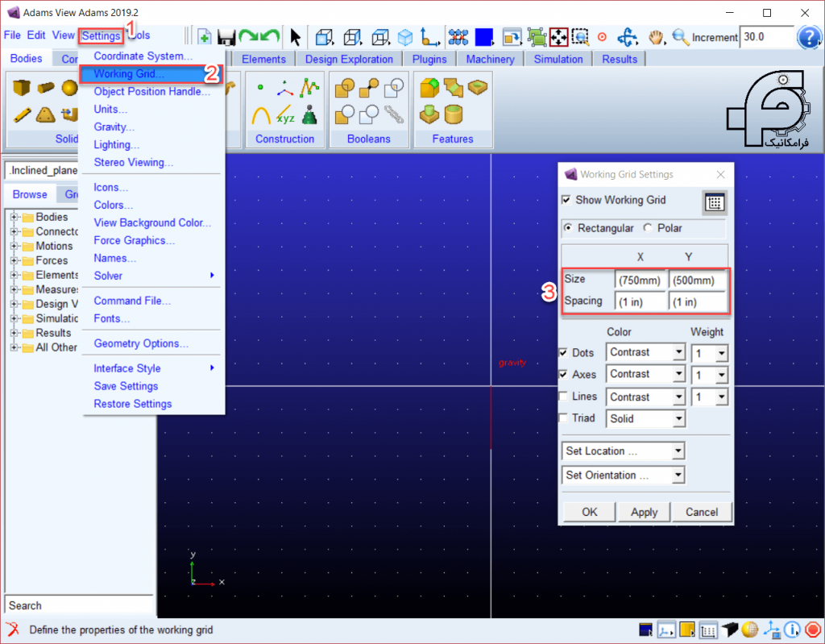Screen dimensions: 825x644
Task: Click the X Size field
Action: point(640,280)
